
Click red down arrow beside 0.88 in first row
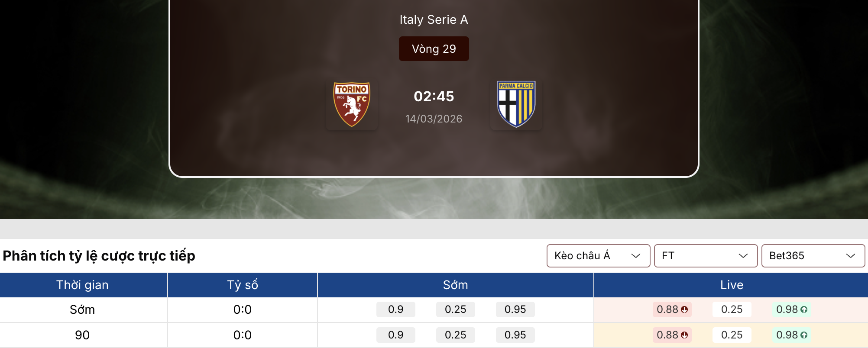pyautogui.click(x=684, y=309)
